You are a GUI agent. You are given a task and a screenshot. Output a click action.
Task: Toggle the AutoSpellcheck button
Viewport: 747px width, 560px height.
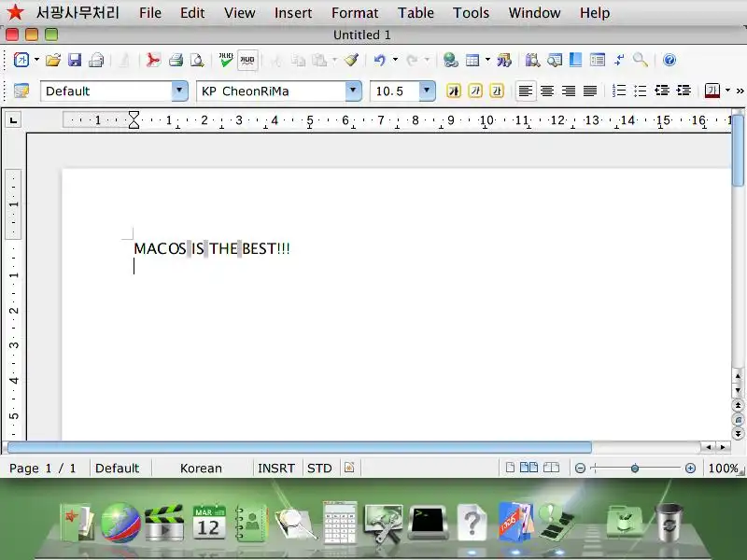247,60
